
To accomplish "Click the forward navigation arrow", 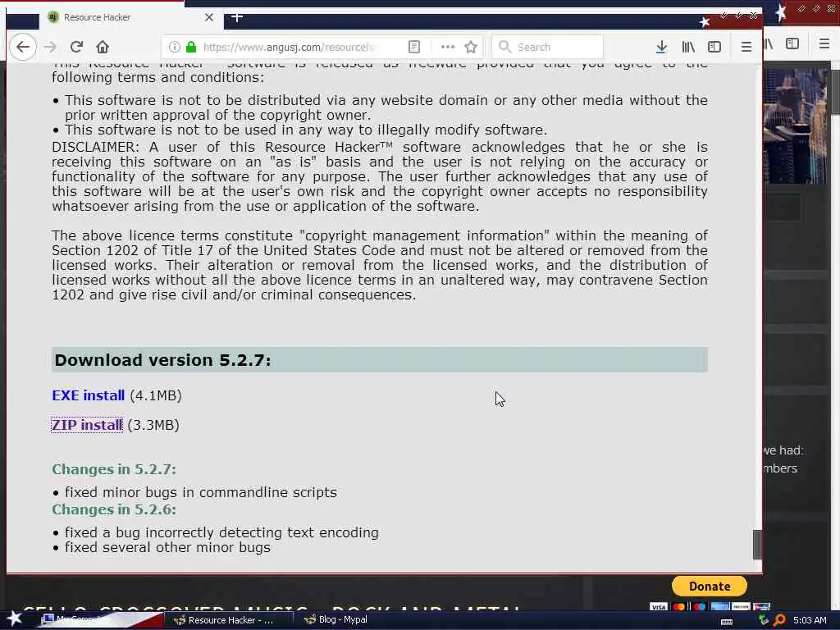I will 50,47.
